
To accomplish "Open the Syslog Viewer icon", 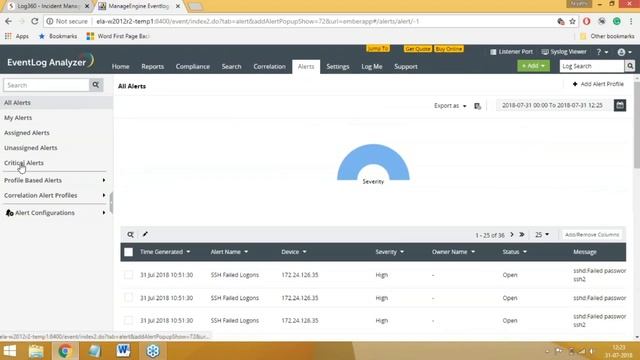I will pyautogui.click(x=545, y=52).
